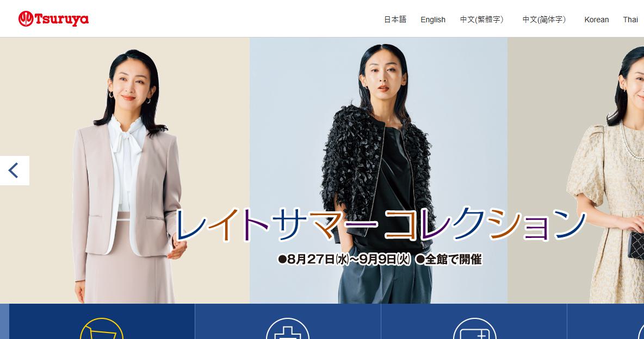Image resolution: width=644 pixels, height=339 pixels.
Task: Click the card-with-plus circle icon
Action: tap(474, 328)
